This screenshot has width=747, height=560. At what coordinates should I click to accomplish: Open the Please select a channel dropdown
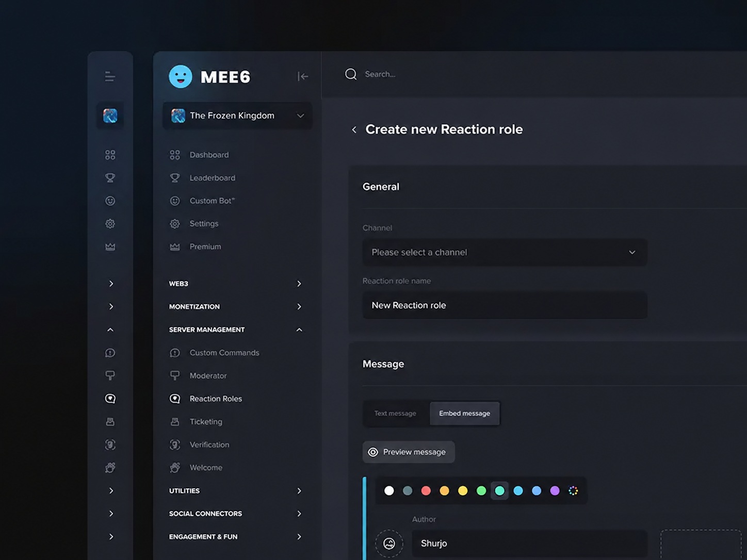pos(505,252)
